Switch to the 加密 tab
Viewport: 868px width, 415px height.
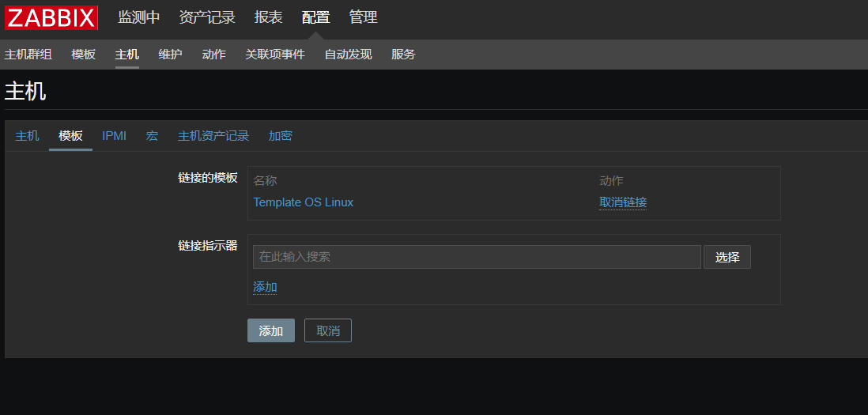point(280,136)
